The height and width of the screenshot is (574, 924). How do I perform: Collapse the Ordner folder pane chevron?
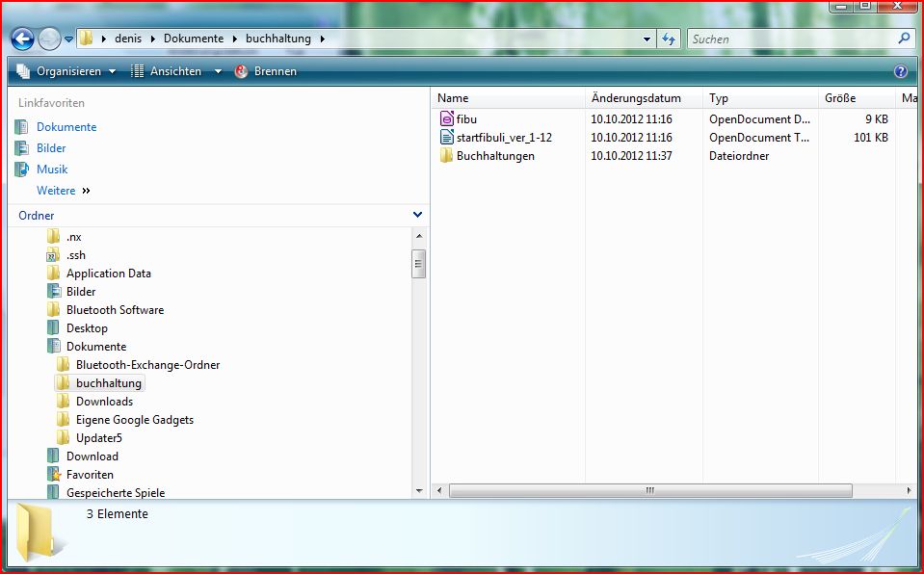(417, 215)
